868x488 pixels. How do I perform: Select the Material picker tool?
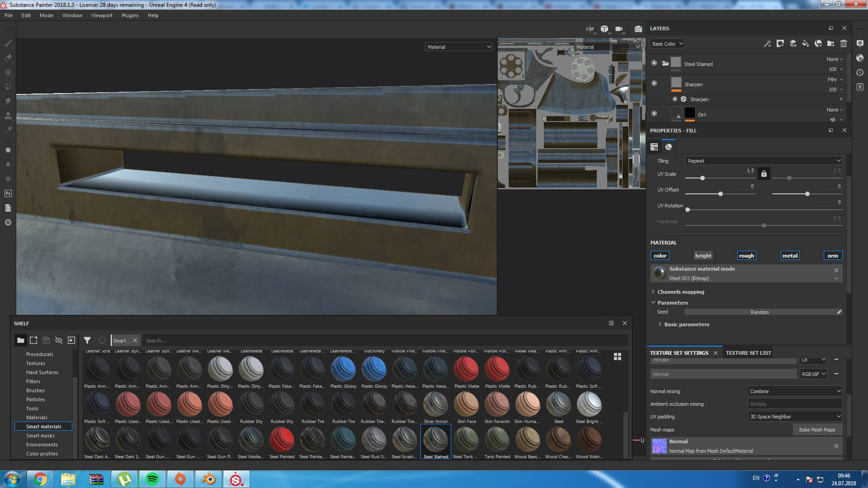click(x=8, y=130)
